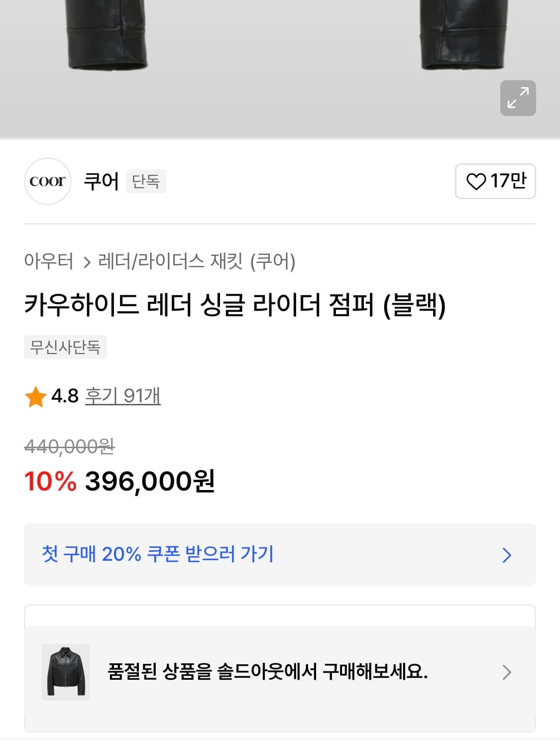This screenshot has width=560, height=747.
Task: Click 품절된 상품을 솔드아웃에서 구매해보세요 text
Action: point(267,672)
